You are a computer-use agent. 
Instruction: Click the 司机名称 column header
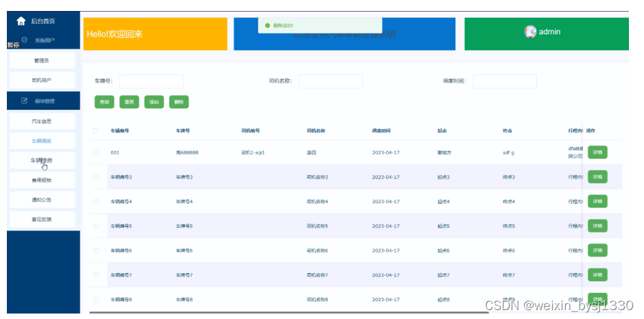tap(316, 131)
